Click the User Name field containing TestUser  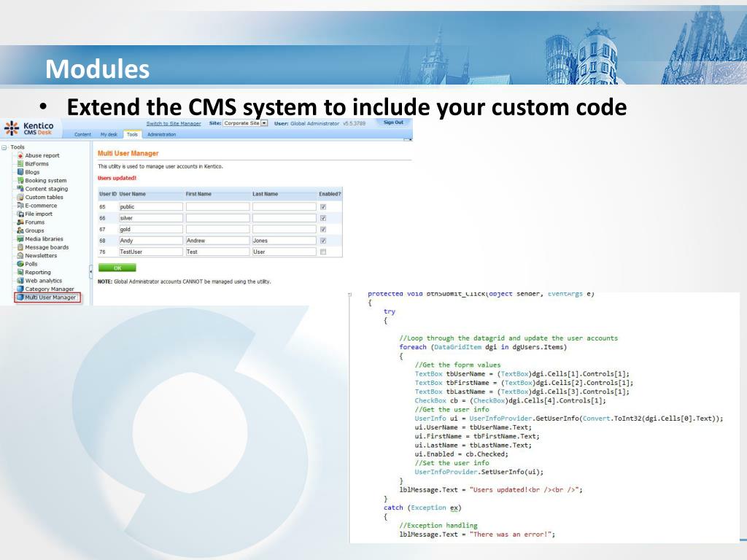150,252
